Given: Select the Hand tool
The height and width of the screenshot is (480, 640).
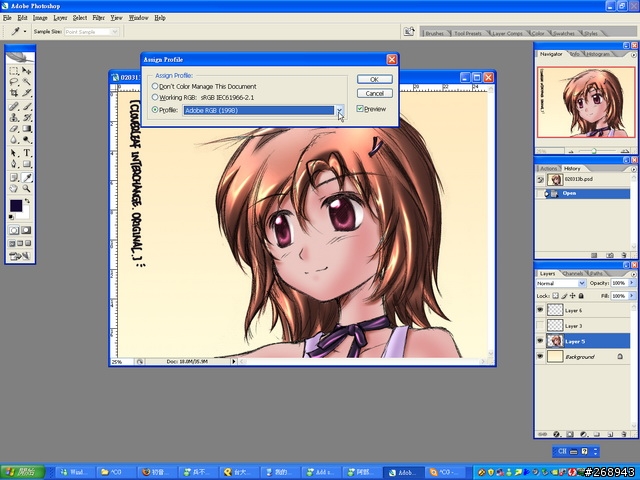Looking at the screenshot, I should pyautogui.click(x=14, y=189).
